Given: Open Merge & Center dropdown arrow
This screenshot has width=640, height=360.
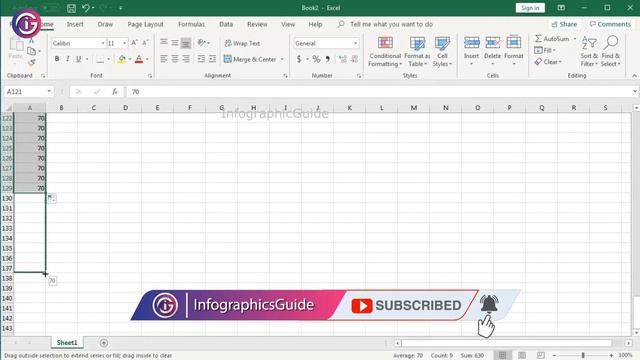Looking at the screenshot, I should point(282,59).
